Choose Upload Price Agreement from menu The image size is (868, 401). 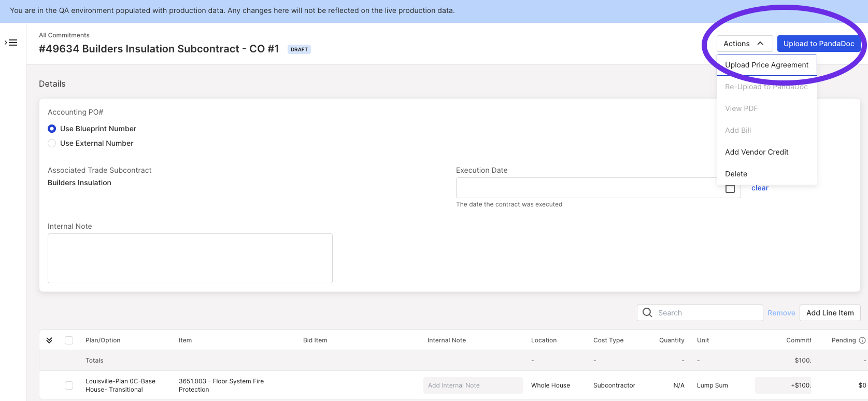click(x=767, y=65)
